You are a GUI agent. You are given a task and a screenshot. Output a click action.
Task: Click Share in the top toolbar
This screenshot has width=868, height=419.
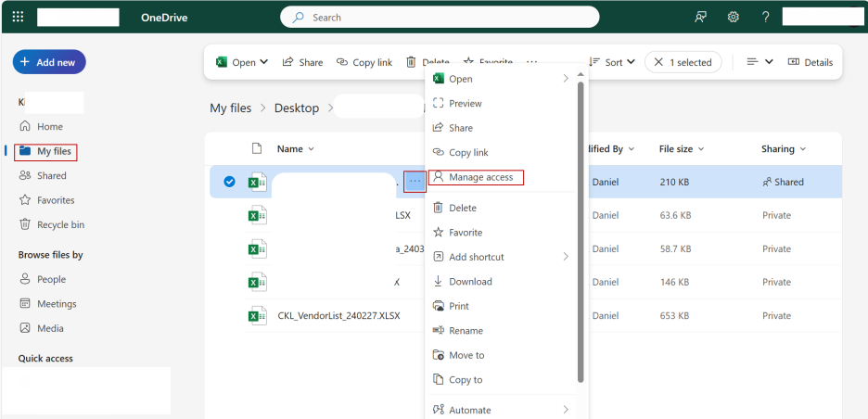pos(302,62)
